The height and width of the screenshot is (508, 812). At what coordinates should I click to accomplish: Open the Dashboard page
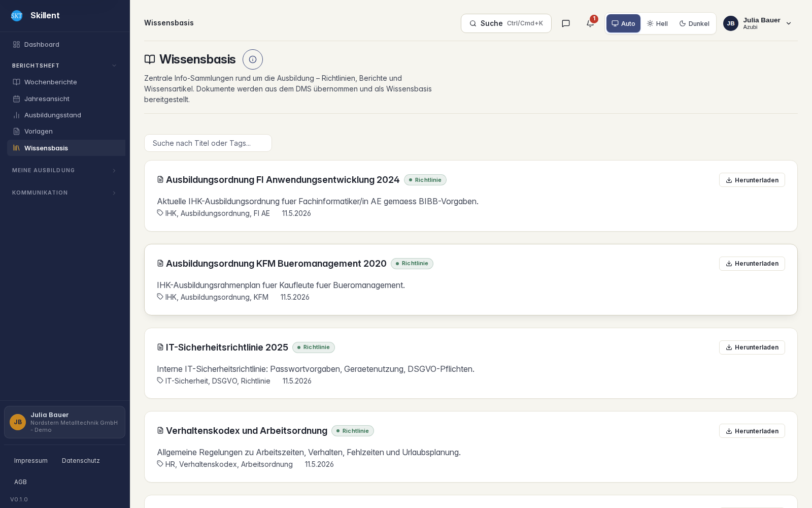(x=66, y=45)
